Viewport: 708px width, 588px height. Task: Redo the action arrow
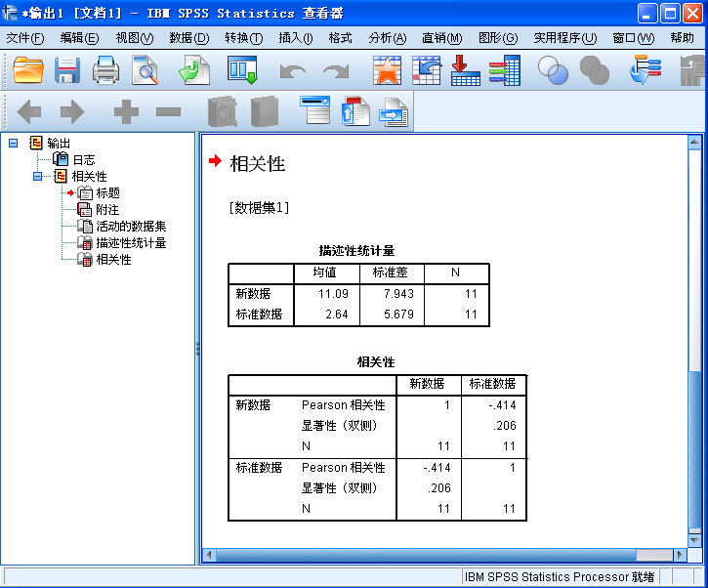tap(336, 71)
